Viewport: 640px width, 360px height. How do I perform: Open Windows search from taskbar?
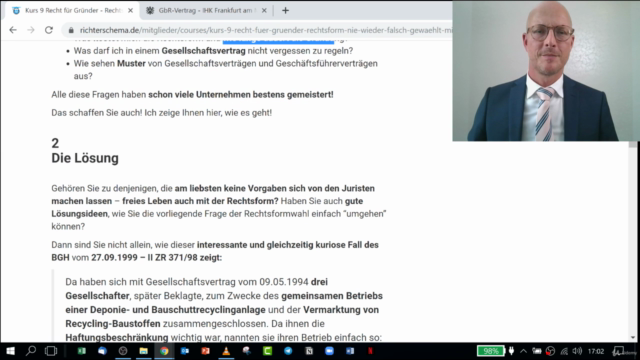click(31, 351)
